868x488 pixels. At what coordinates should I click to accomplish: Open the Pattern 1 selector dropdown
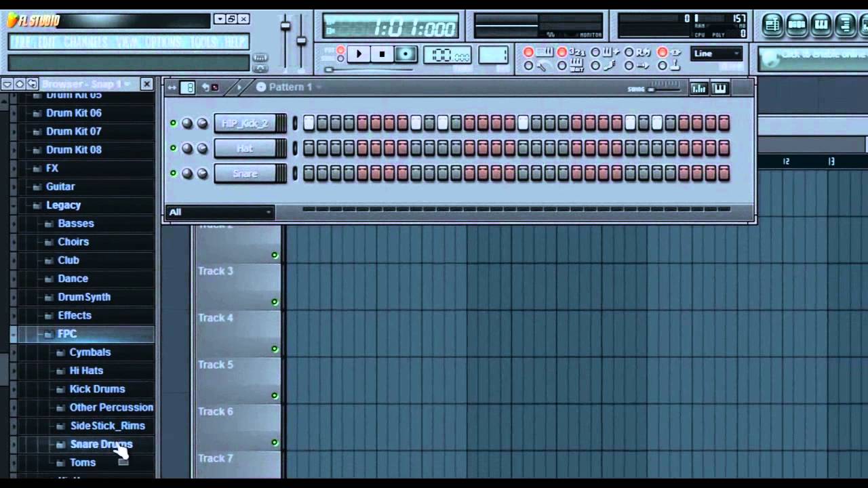[x=290, y=87]
